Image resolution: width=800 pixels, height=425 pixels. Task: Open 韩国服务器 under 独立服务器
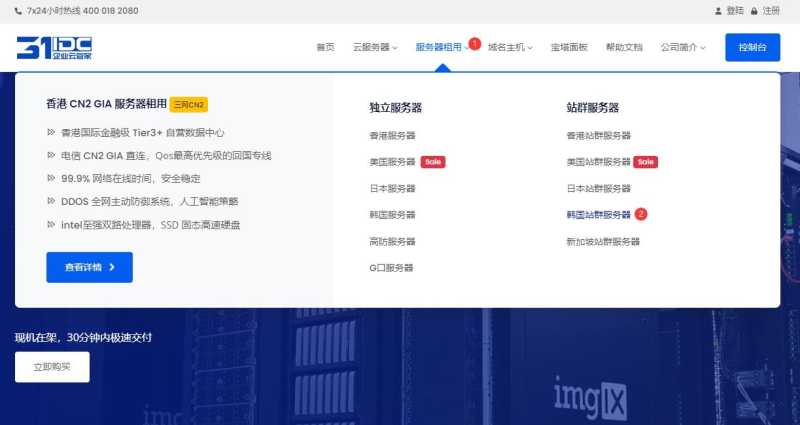pos(392,215)
